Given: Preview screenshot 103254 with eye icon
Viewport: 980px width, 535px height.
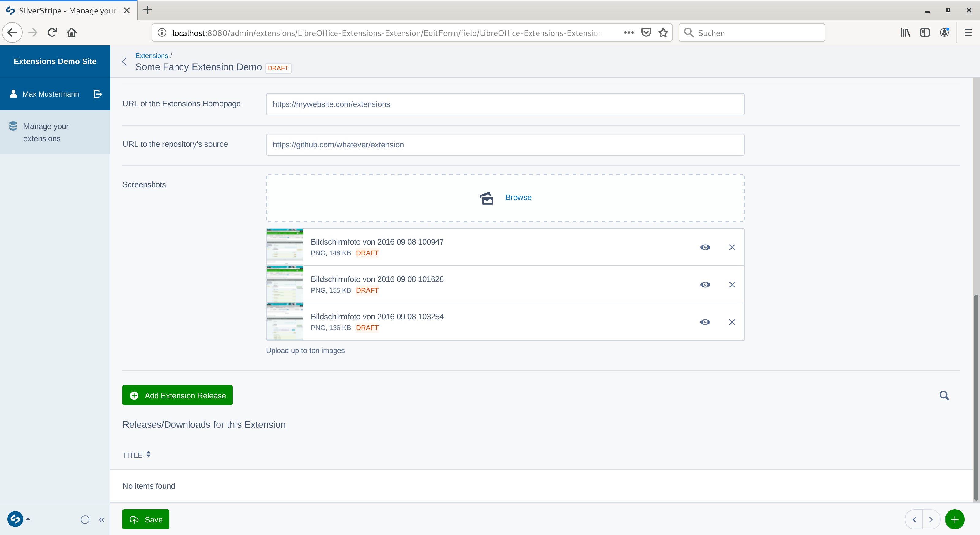Looking at the screenshot, I should coord(705,322).
